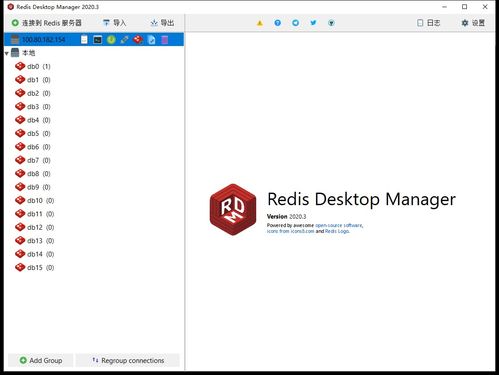Viewport: 499px width, 375px height.
Task: Minimize the Redis Desktop Manager window
Action: pyautogui.click(x=444, y=7)
